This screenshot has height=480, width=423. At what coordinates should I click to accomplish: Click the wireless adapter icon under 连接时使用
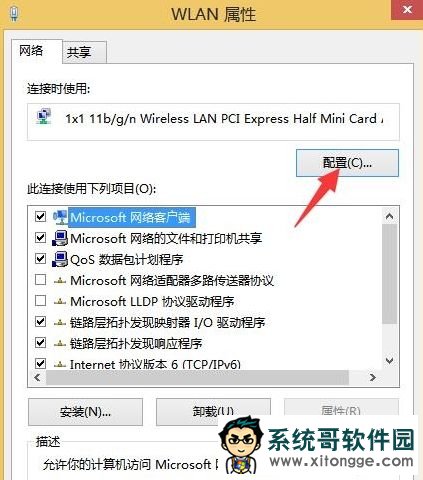[x=44, y=117]
